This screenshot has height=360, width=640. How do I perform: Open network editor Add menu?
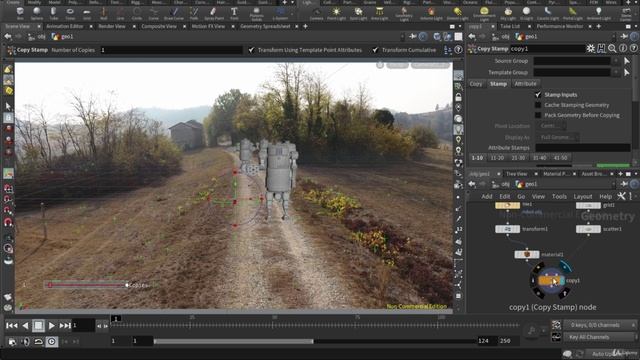pyautogui.click(x=487, y=196)
